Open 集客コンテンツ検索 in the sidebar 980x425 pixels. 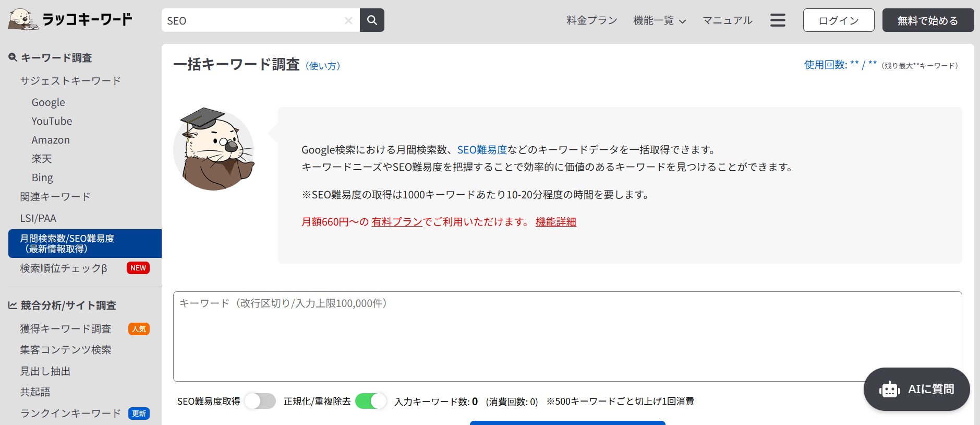[x=66, y=350]
